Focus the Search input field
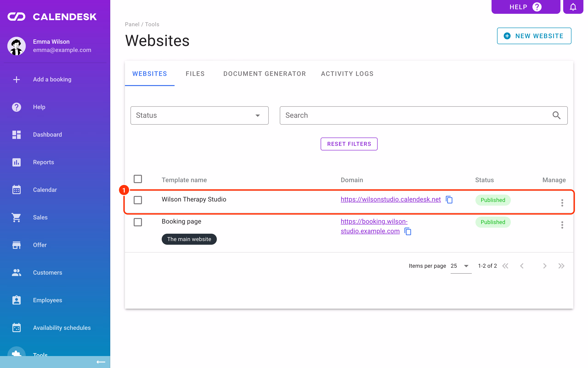The height and width of the screenshot is (368, 588). click(x=424, y=115)
